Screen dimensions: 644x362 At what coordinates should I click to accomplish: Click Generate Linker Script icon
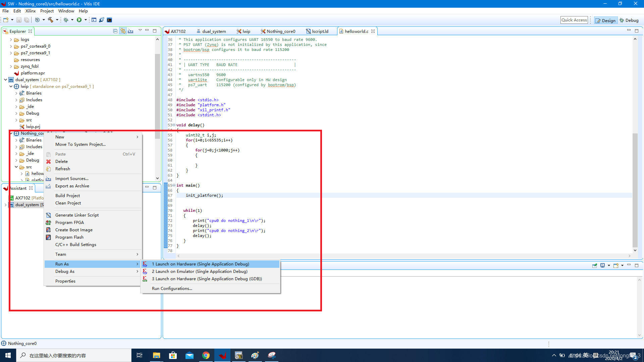pyautogui.click(x=49, y=215)
